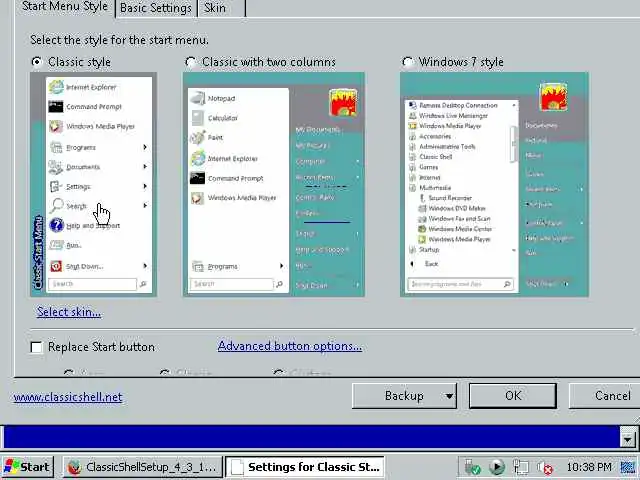Click Command Prompt icon in two columns preview
The width and height of the screenshot is (640, 480).
tap(197, 178)
